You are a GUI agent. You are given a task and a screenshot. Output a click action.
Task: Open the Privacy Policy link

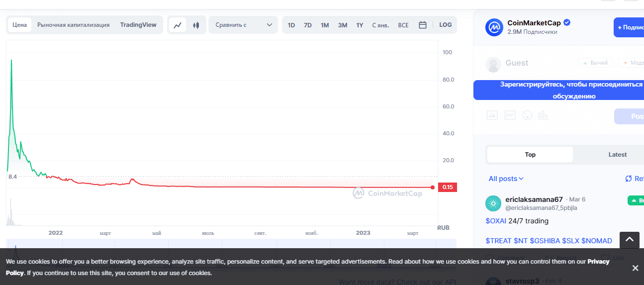tap(598, 262)
